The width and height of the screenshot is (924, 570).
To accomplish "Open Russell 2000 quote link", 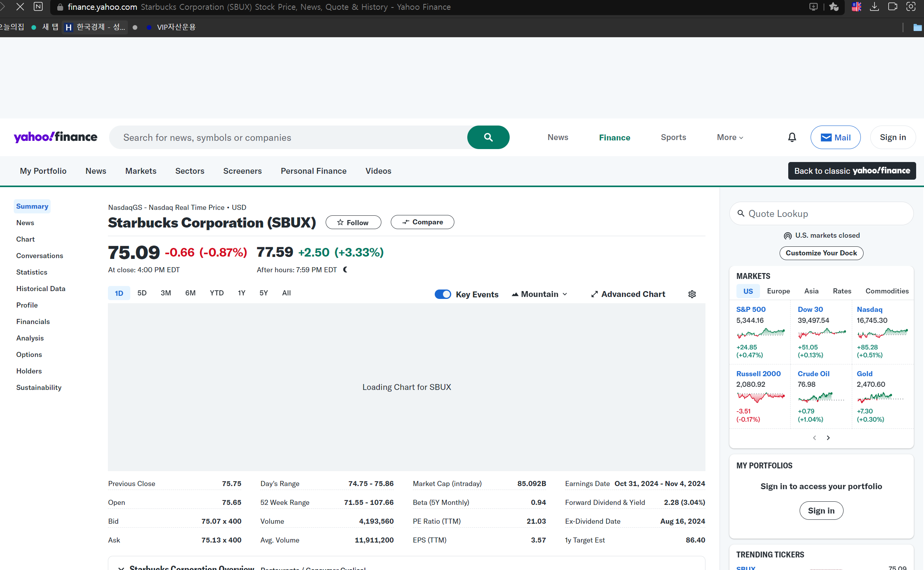I will [758, 374].
